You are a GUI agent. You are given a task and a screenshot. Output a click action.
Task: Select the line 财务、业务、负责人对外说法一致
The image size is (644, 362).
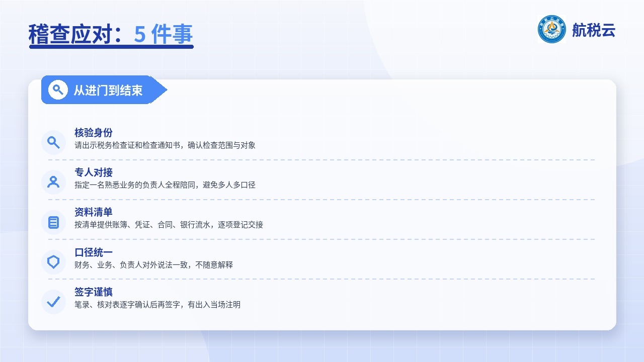tap(131, 265)
